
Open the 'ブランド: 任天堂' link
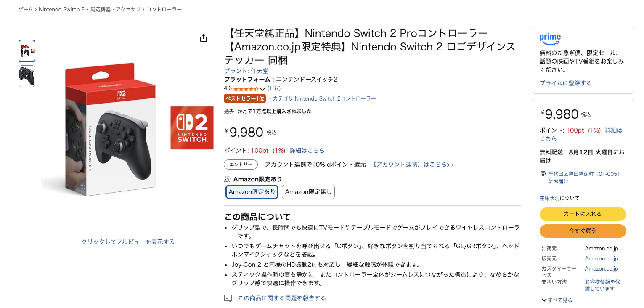point(246,71)
